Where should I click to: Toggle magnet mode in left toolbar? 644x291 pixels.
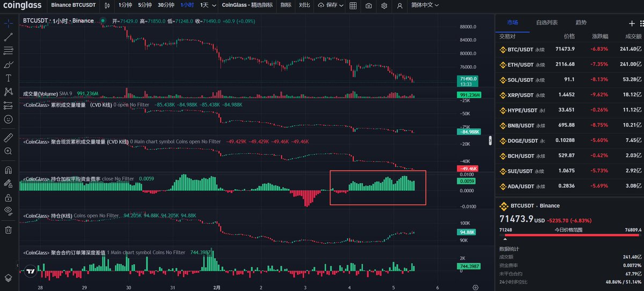(x=9, y=170)
